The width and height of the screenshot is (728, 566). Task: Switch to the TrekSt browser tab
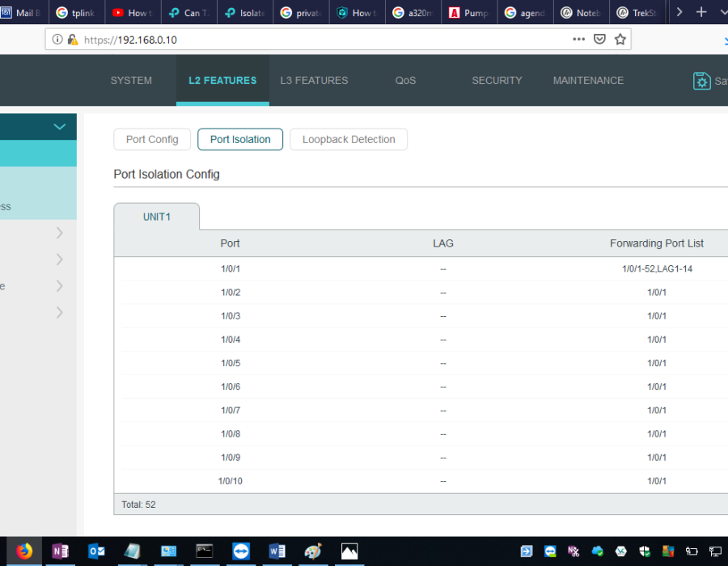[x=637, y=12]
